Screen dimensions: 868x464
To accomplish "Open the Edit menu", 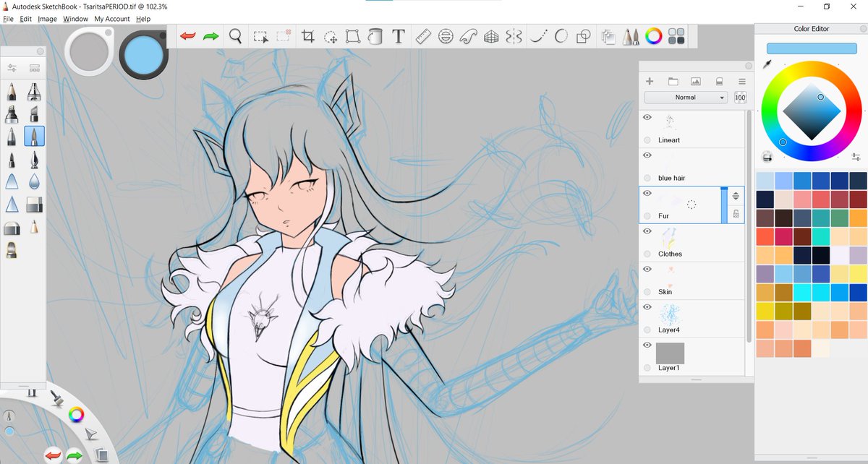I will point(25,19).
